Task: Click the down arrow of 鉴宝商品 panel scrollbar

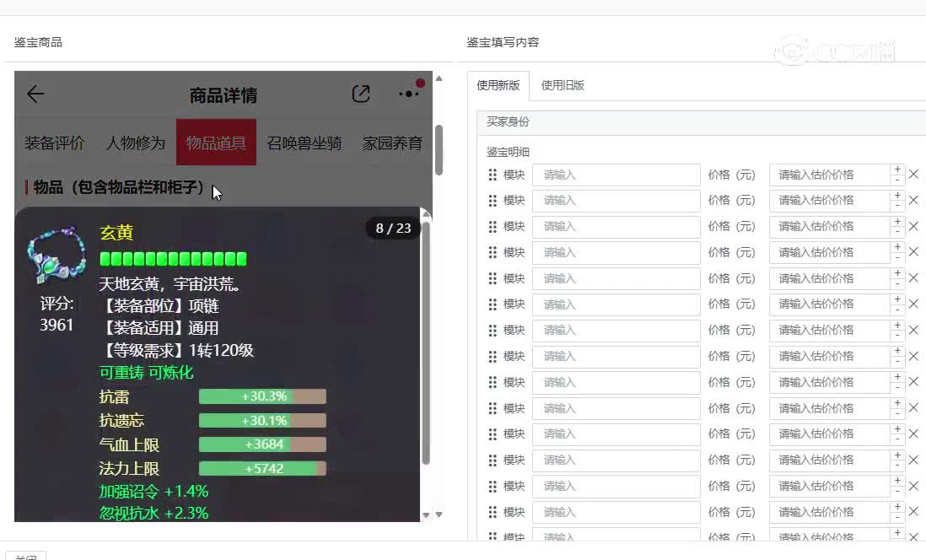Action: click(x=439, y=514)
